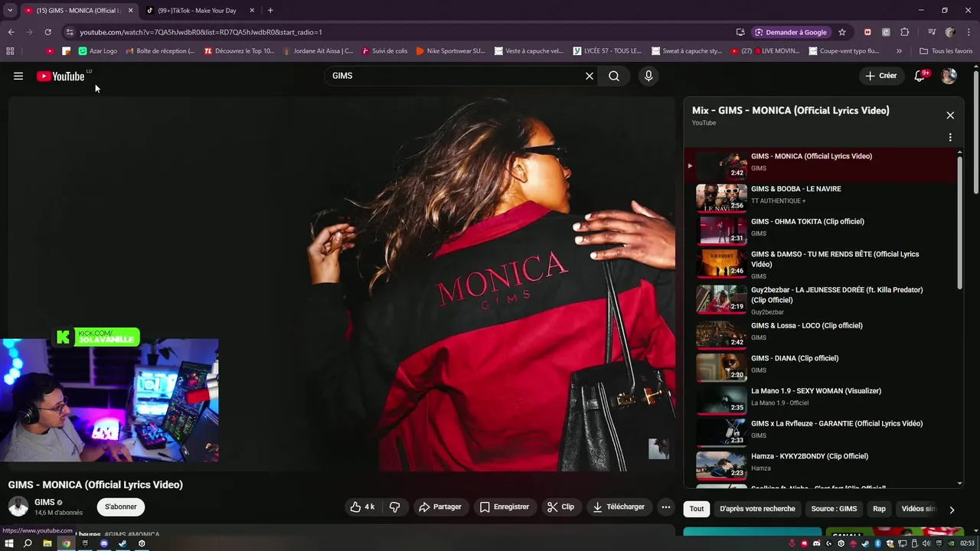Open the YouTube hamburger guide menu

(18, 76)
